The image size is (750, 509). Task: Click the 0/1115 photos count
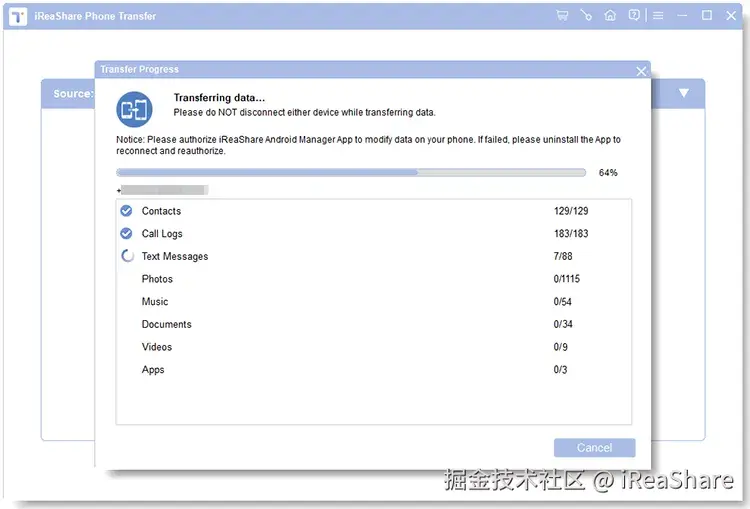(567, 278)
